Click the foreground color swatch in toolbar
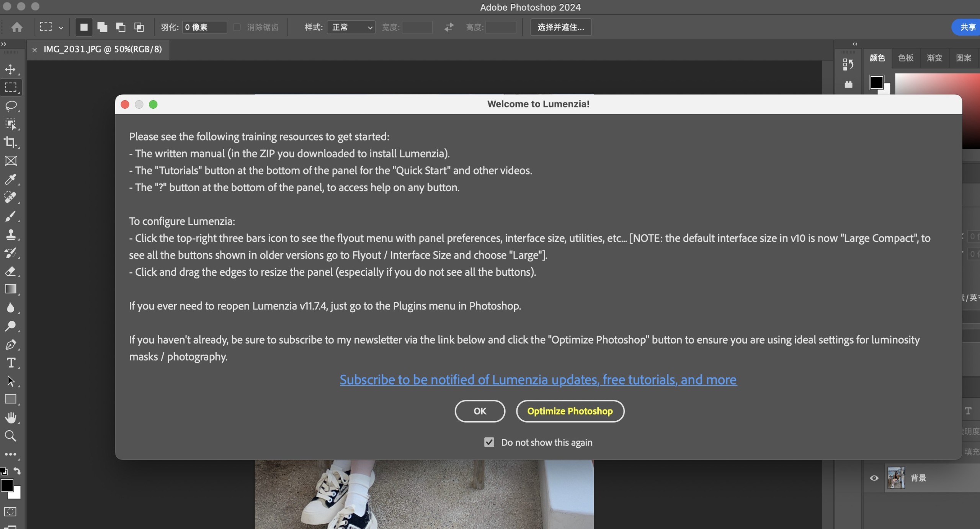This screenshot has height=529, width=980. [7, 485]
